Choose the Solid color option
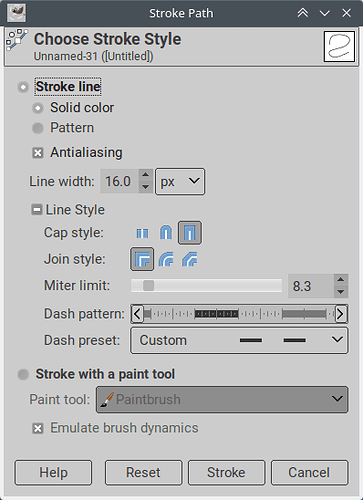The image size is (363, 500). (38, 108)
